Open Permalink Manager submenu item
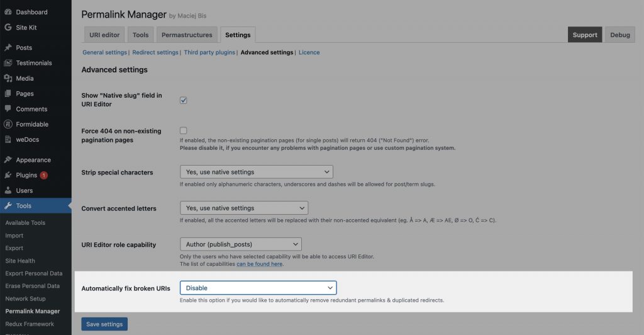This screenshot has height=335, width=644. (x=33, y=311)
